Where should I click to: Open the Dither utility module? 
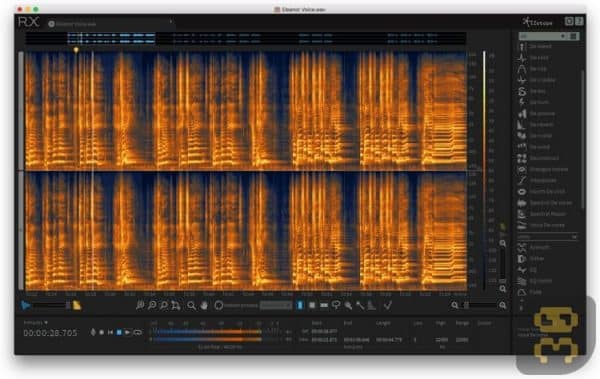pos(531,259)
